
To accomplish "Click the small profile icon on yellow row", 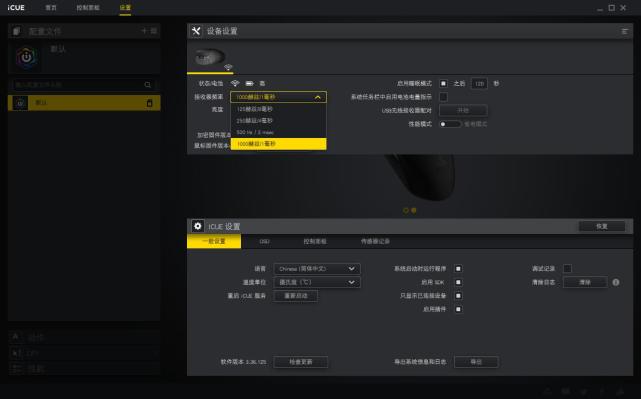I will point(20,103).
